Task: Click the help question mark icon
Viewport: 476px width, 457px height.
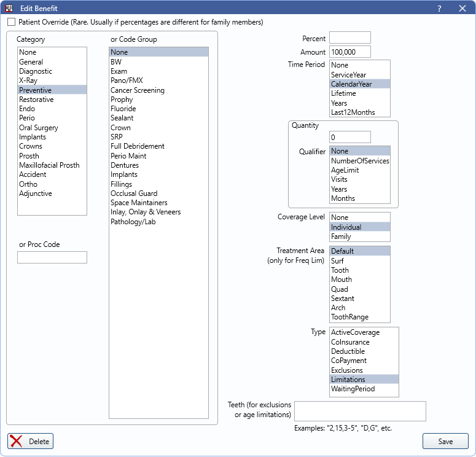Action: point(439,9)
